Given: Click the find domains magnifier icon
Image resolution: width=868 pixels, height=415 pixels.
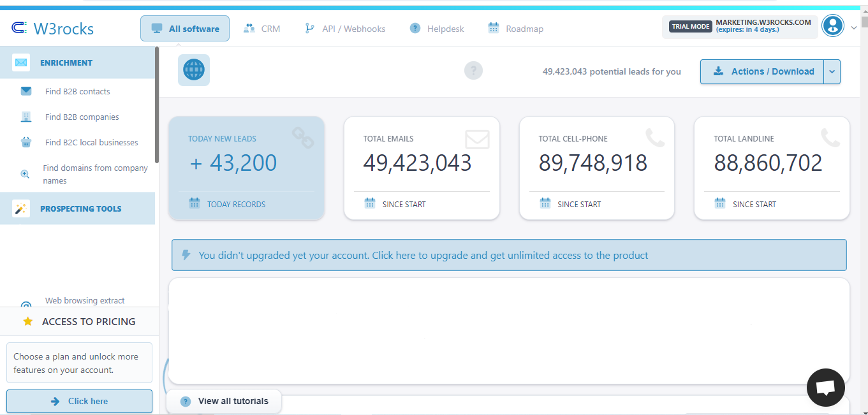Looking at the screenshot, I should click(26, 174).
